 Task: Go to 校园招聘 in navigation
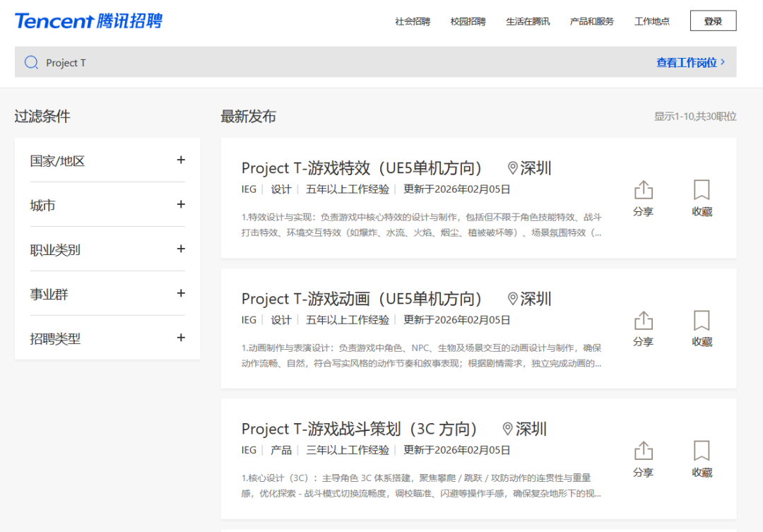click(468, 21)
